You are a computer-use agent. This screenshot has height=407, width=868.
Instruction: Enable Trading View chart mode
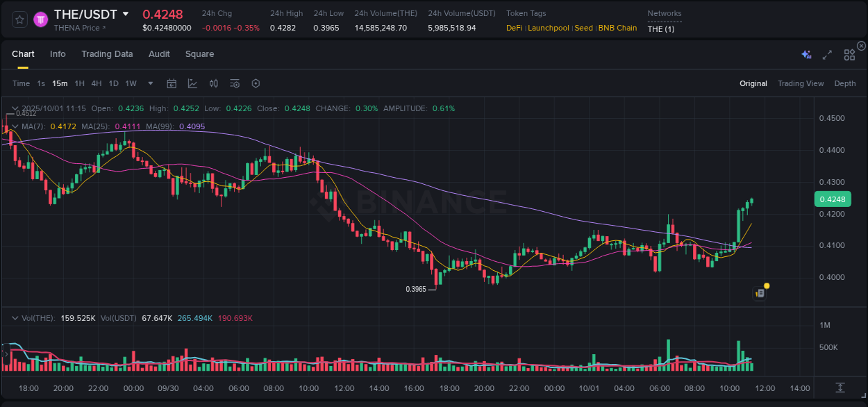(x=801, y=83)
